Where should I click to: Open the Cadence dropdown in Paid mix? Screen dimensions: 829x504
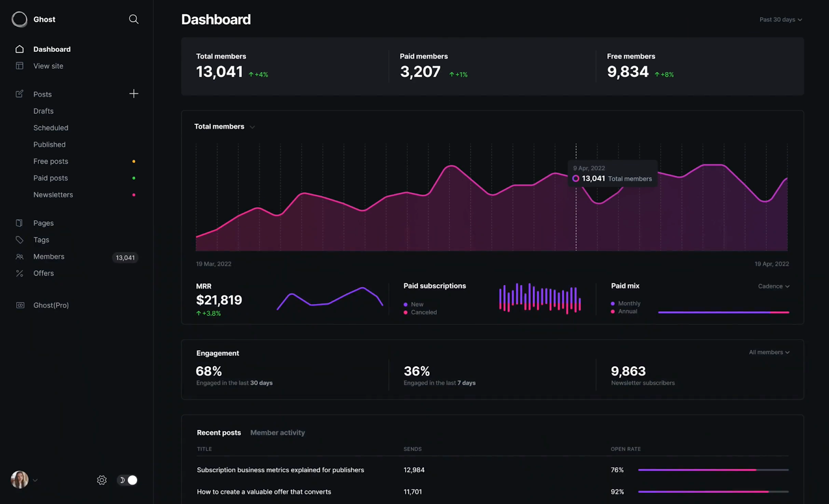[774, 286]
